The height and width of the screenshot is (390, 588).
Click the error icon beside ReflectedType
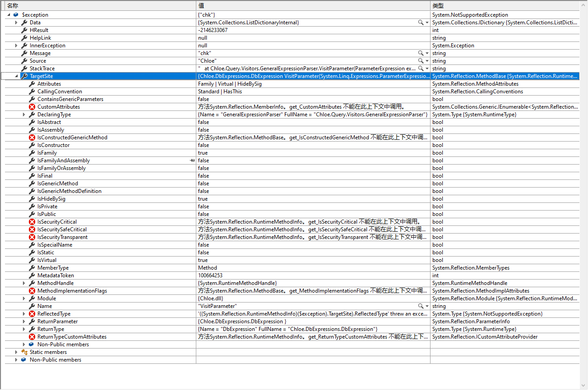pyautogui.click(x=31, y=313)
